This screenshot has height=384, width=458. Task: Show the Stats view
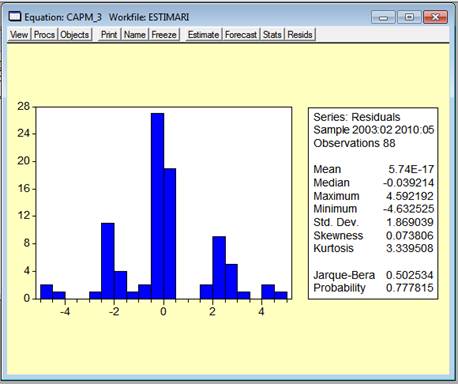272,35
